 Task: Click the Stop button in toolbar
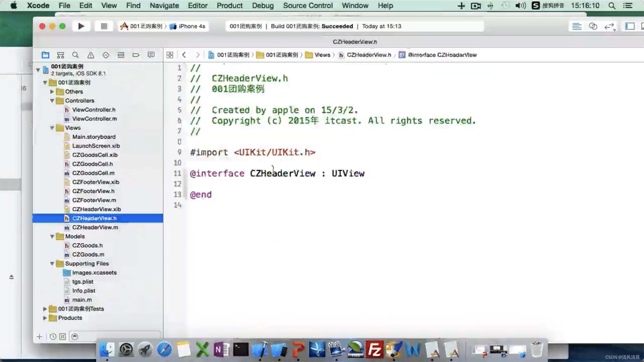click(x=104, y=26)
